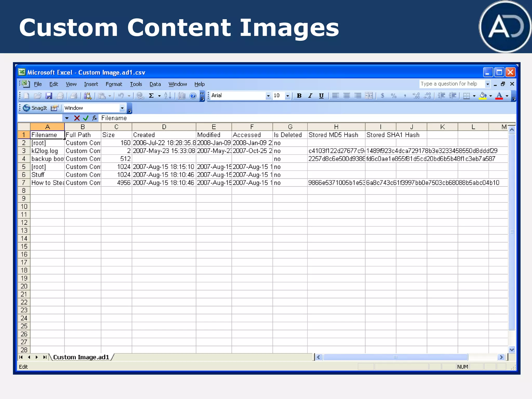The image size is (532, 399).
Task: Expand the Arial font name dropdown
Action: [268, 96]
